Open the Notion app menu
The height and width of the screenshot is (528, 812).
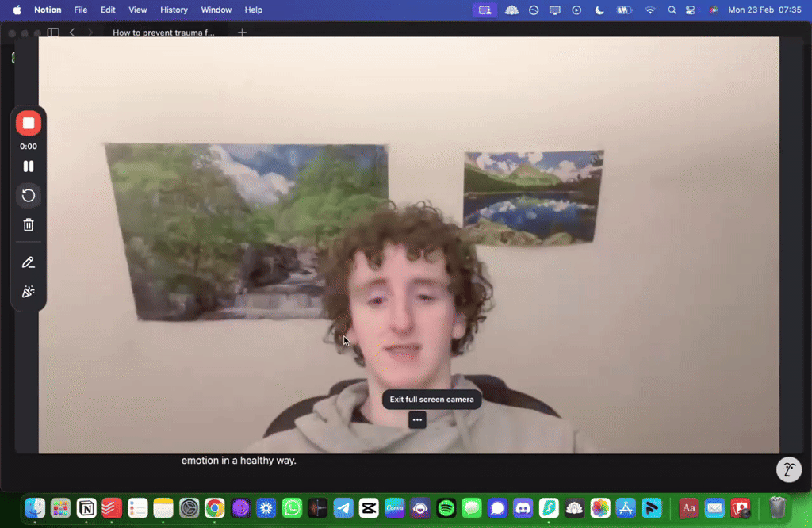(x=48, y=10)
